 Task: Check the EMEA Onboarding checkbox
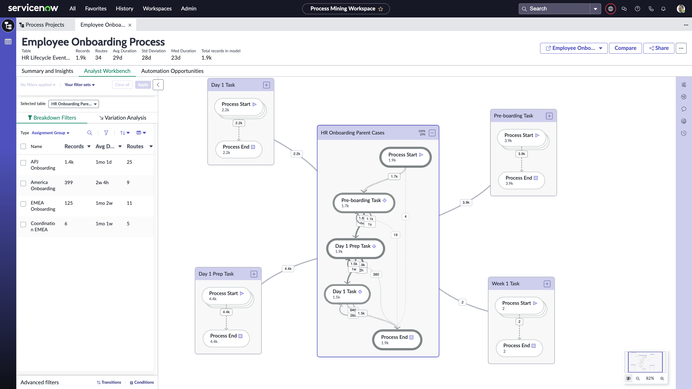coord(23,204)
